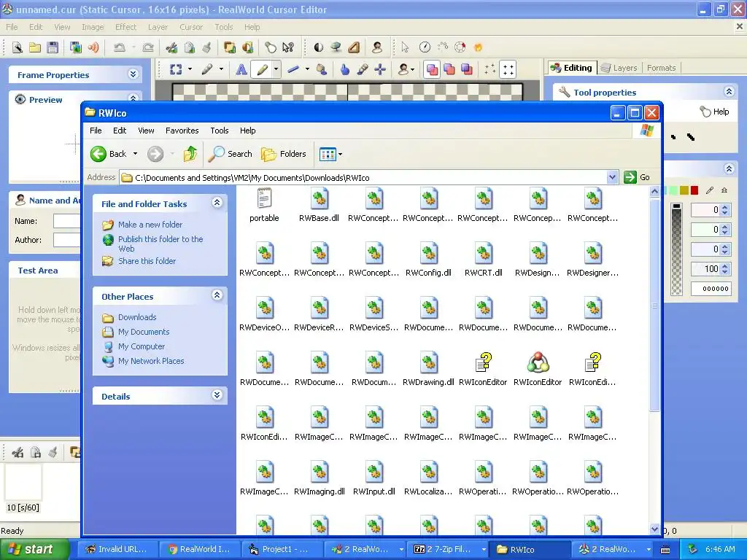Select the larger brush shape in Tool properties
This screenshot has width=747, height=560.
pyautogui.click(x=690, y=137)
